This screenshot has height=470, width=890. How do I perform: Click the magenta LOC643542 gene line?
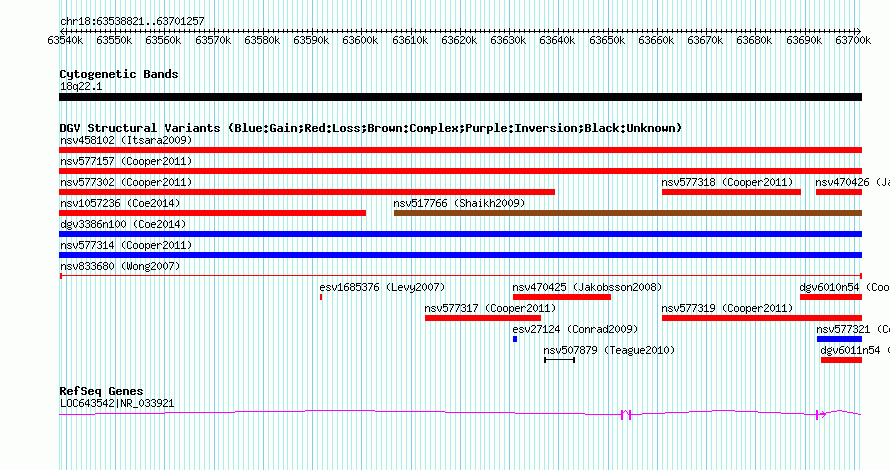coord(460,413)
